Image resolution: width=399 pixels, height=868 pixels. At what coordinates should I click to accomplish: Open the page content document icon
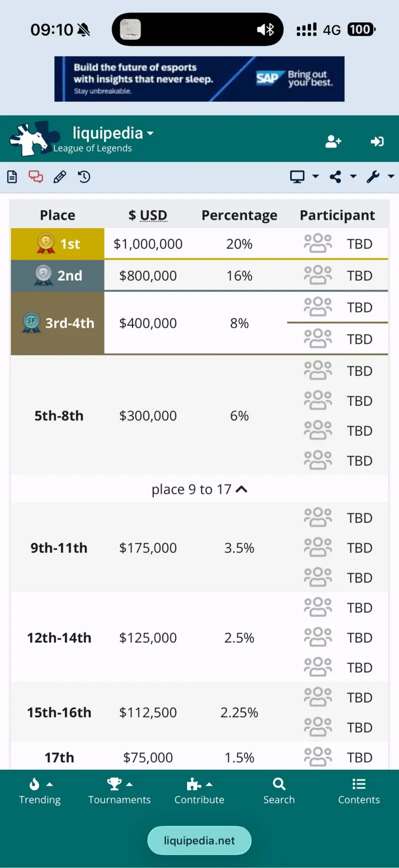(x=12, y=177)
